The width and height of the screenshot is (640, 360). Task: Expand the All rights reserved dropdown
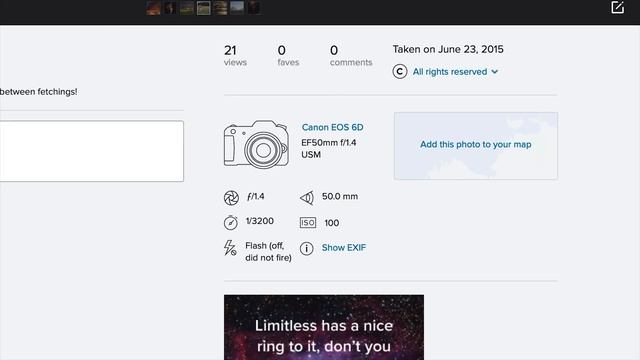click(455, 72)
